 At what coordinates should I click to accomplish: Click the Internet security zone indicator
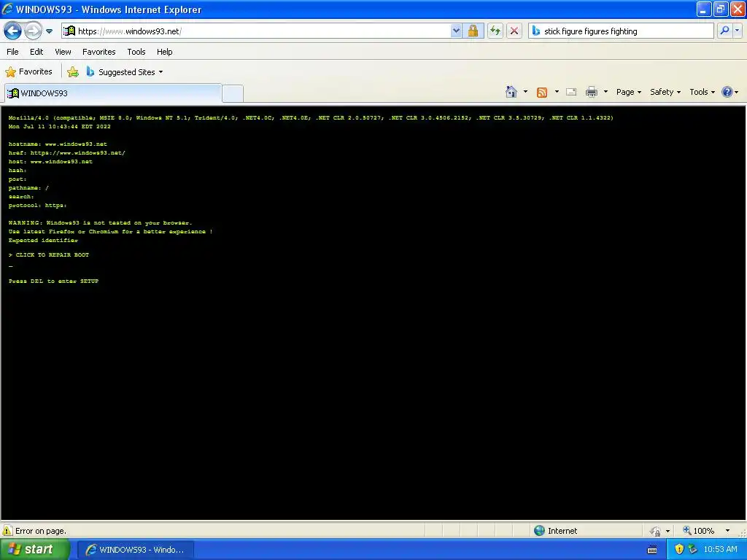555,531
